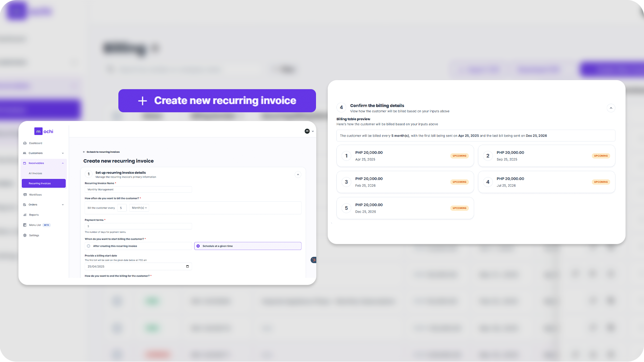Image resolution: width=644 pixels, height=362 pixels.
Task: Select 'After creating this recurring invoice' option
Action: [89, 246]
